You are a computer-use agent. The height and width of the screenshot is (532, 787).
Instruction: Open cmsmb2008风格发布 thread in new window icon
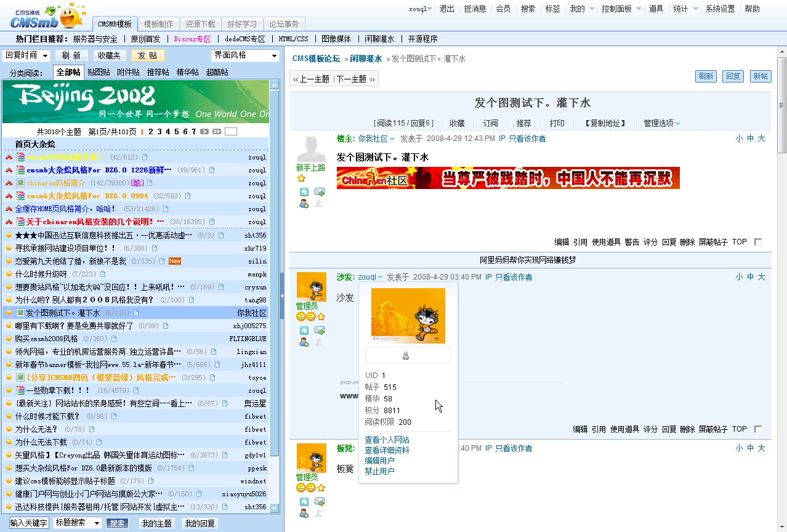point(145,157)
